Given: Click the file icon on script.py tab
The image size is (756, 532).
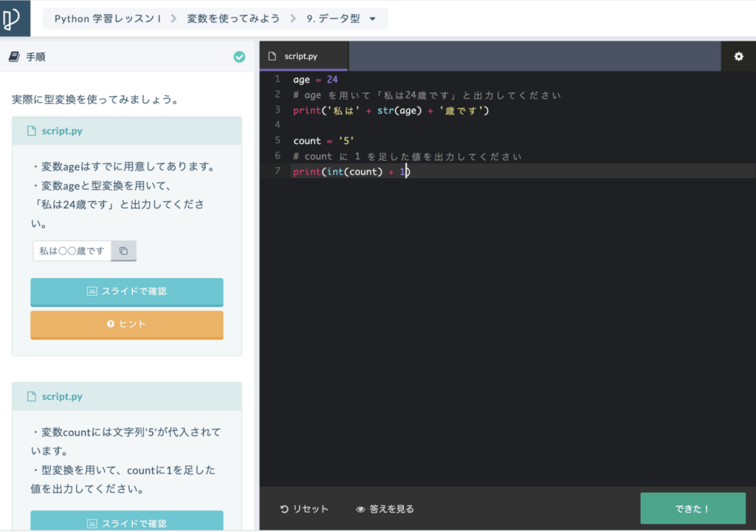Looking at the screenshot, I should point(272,56).
